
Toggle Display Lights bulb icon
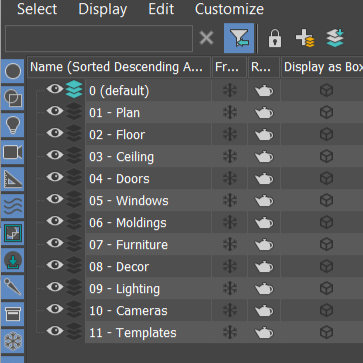pyautogui.click(x=13, y=125)
